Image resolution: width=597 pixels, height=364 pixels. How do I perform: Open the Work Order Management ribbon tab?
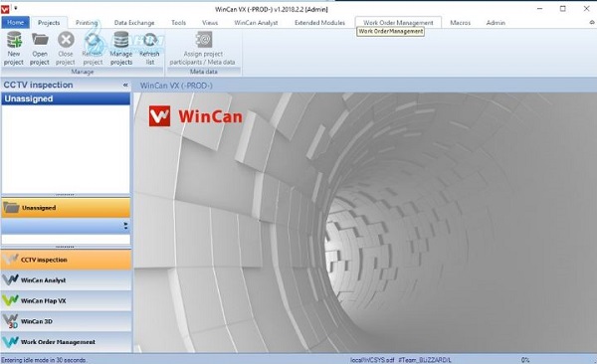point(398,23)
